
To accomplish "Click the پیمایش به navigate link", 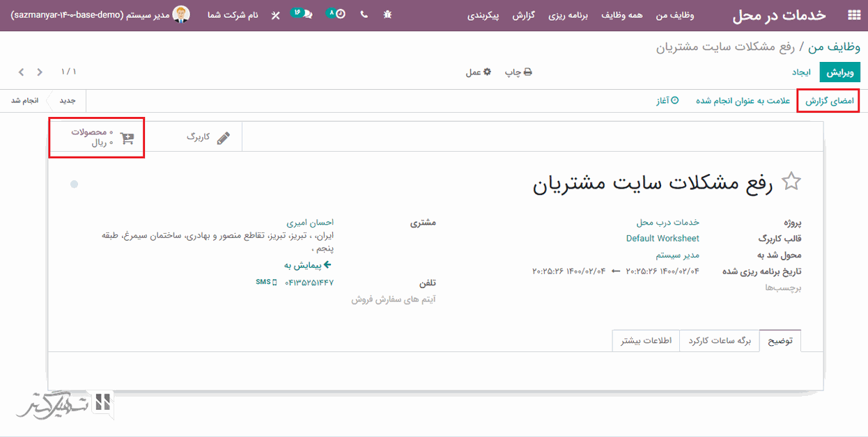I will point(307,265).
